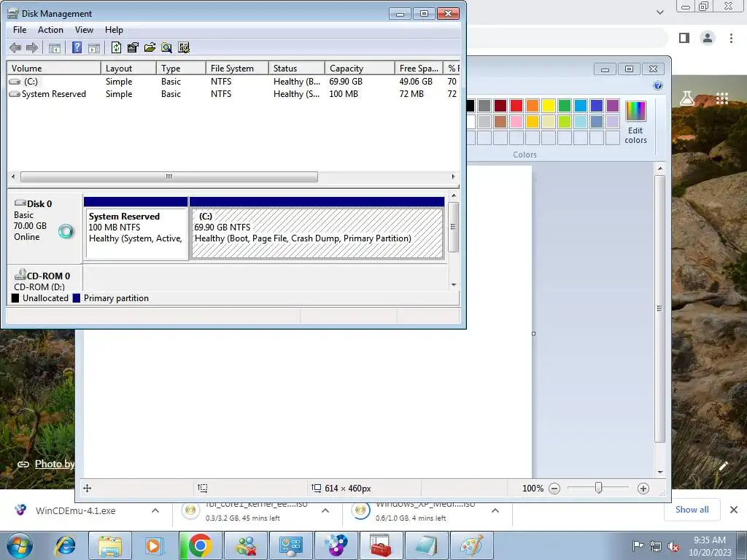747x560 pixels.
Task: Open the View menu in Disk Management
Action: click(84, 29)
